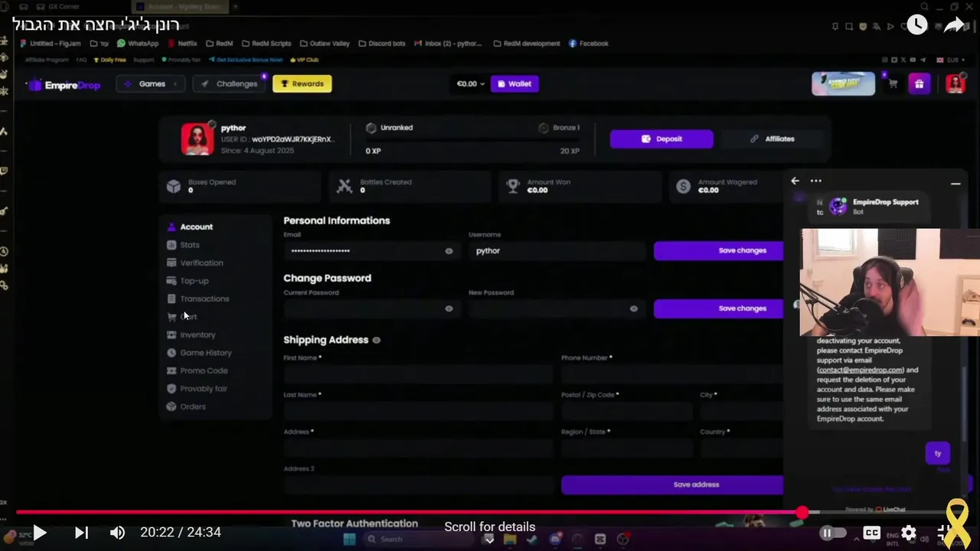Open the chat more options dots
The image size is (980, 551).
coord(815,181)
